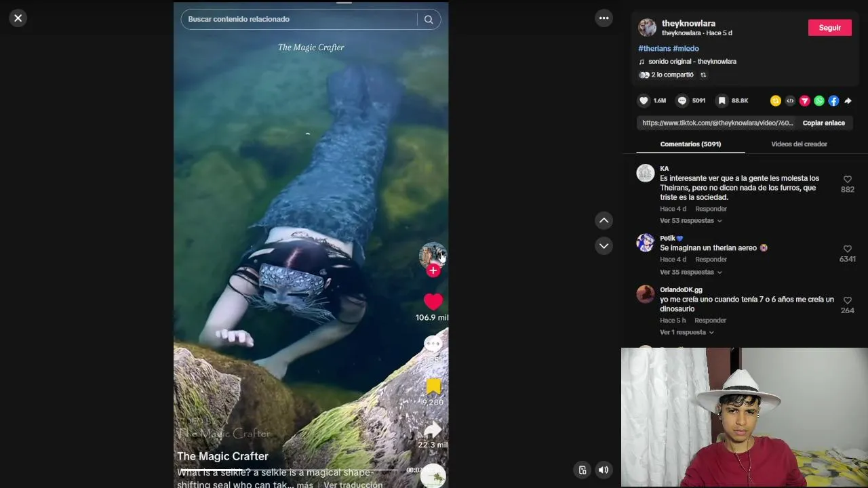Switch to "Videos del creador" tab

pyautogui.click(x=799, y=144)
